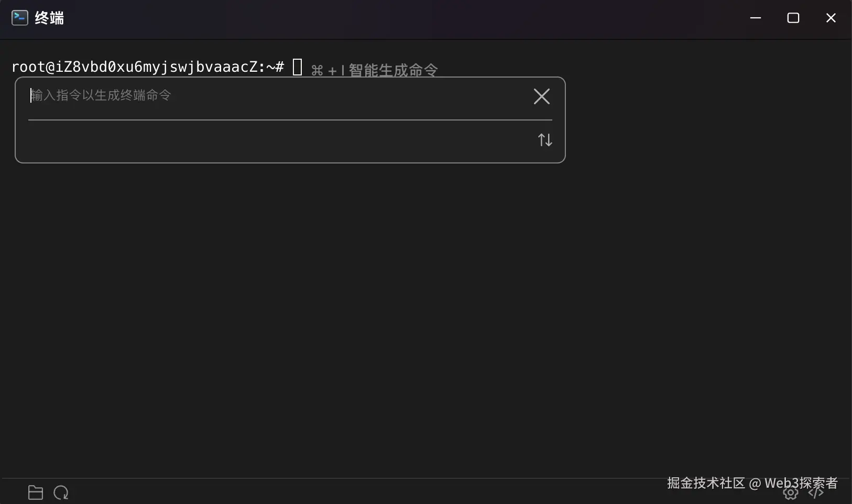Click the up-down arrows icon in suggestion panel
This screenshot has width=852, height=504.
click(x=545, y=139)
